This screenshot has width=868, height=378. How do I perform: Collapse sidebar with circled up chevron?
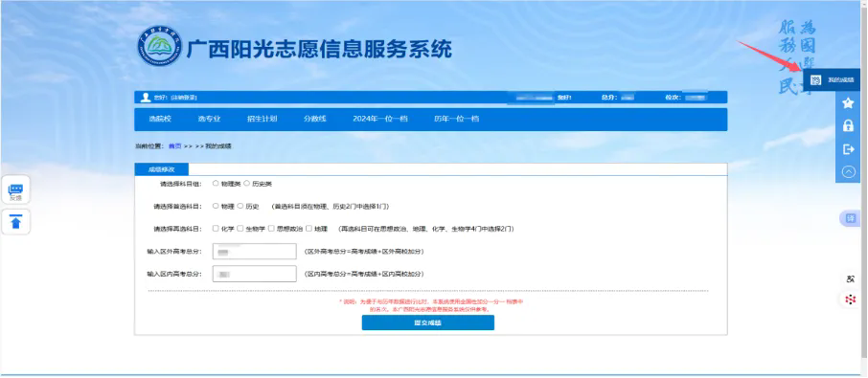point(848,172)
